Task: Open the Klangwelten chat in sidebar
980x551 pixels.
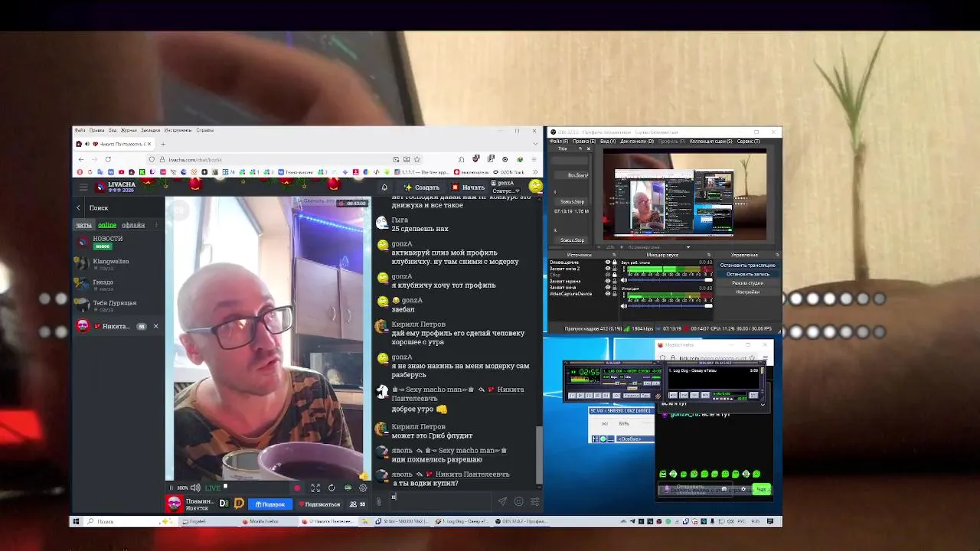Action: [x=119, y=264]
